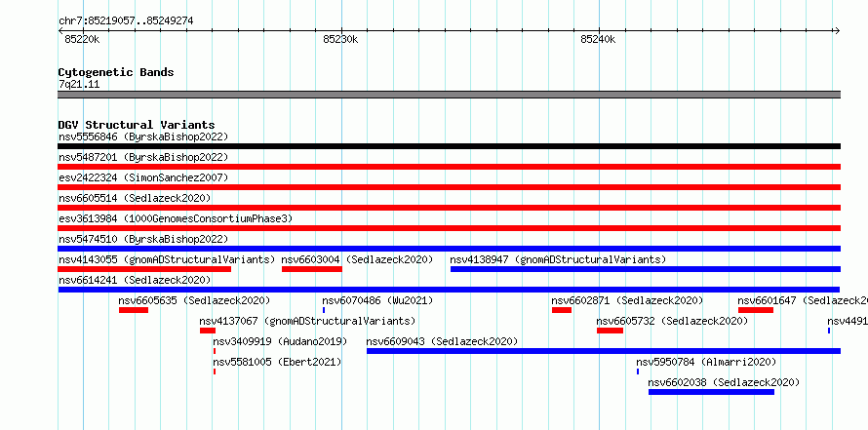
Task: Click the blue nsv6614241 variant bar
Action: [x=449, y=290]
